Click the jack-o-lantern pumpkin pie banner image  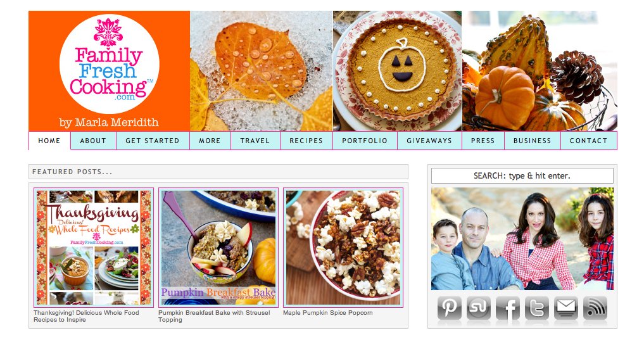(397, 71)
